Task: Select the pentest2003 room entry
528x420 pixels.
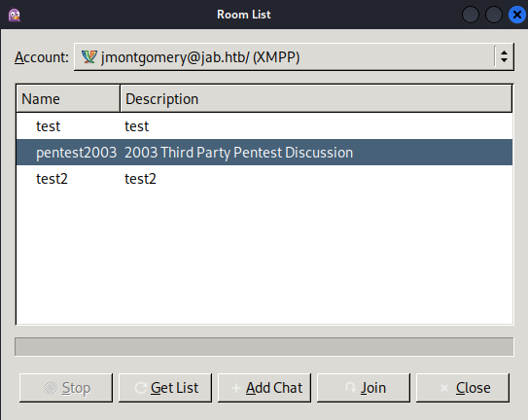Action: pos(76,153)
